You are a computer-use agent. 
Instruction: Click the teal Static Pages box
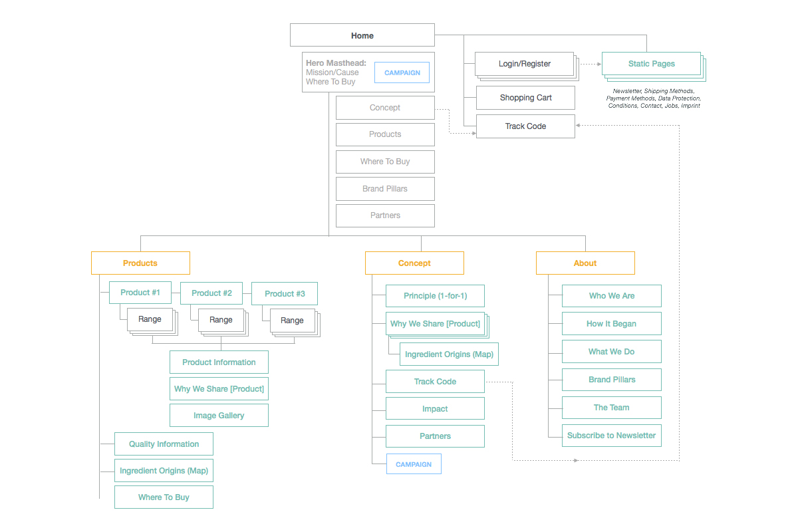(x=651, y=64)
